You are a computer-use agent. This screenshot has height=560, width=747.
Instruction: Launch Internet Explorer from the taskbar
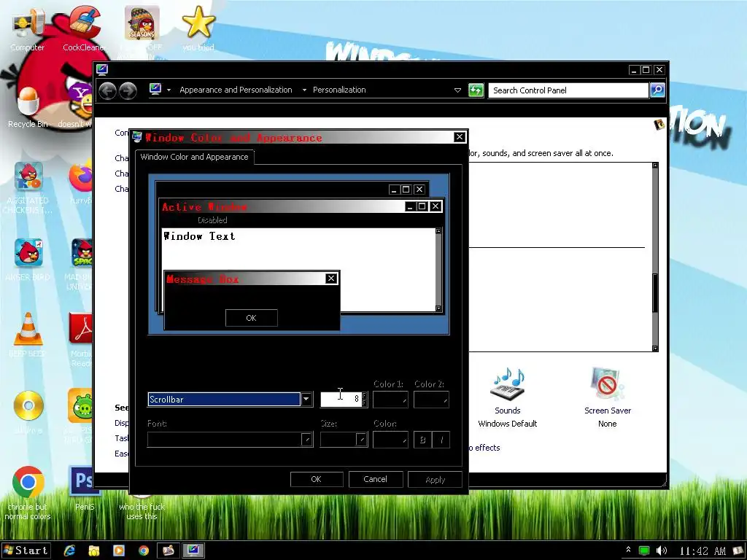(69, 551)
